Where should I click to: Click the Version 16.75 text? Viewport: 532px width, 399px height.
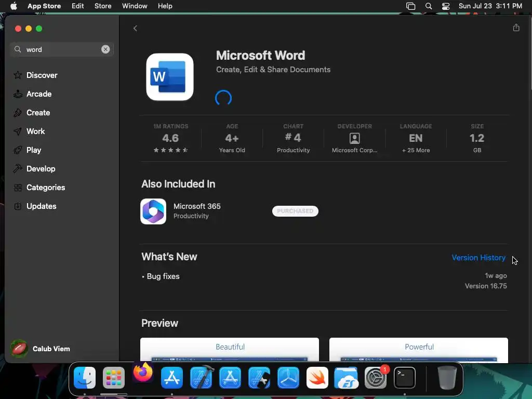(486, 286)
